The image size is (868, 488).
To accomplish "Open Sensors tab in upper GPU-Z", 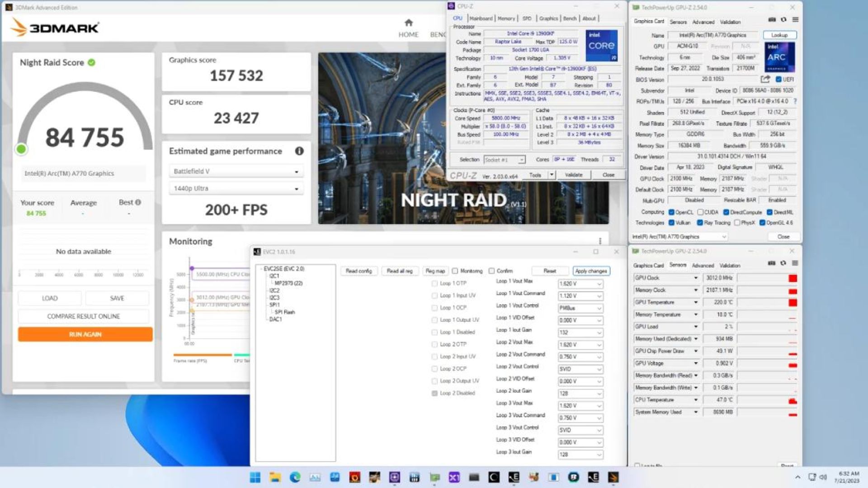I will [678, 22].
